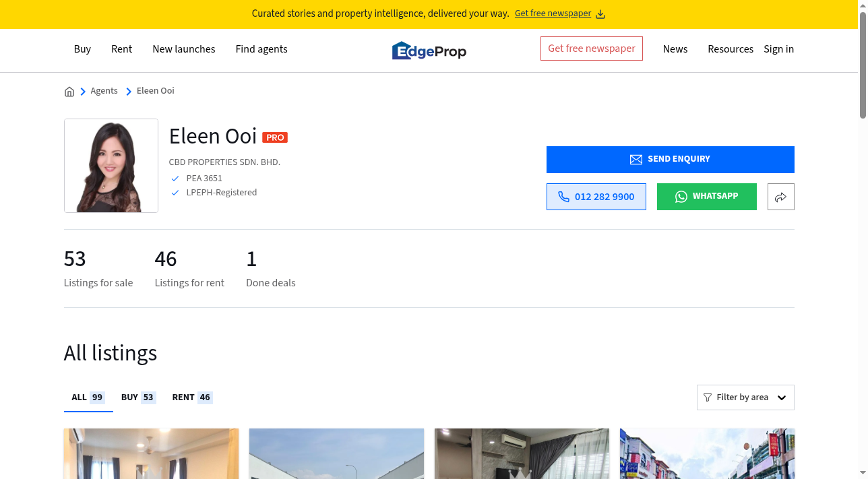The width and height of the screenshot is (868, 479).
Task: Open the Filter by area dropdown
Action: 745,397
